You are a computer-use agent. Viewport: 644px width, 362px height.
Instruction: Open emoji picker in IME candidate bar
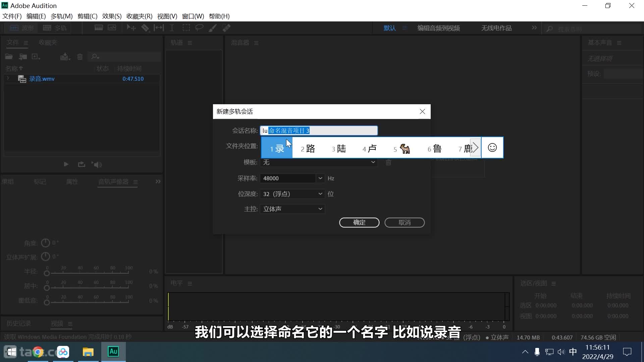492,147
